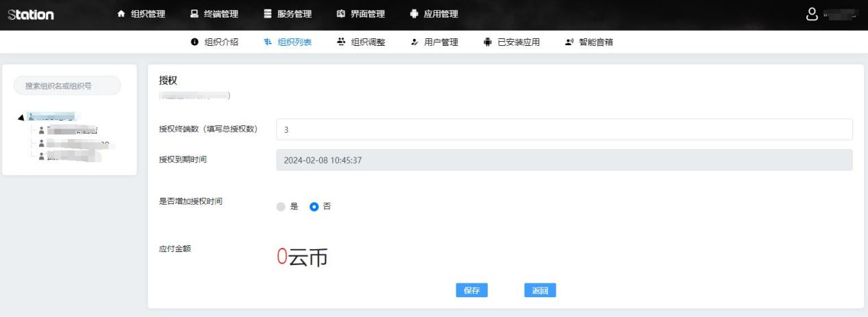
Task: Click the server icon beside 服务管理
Action: pos(268,14)
